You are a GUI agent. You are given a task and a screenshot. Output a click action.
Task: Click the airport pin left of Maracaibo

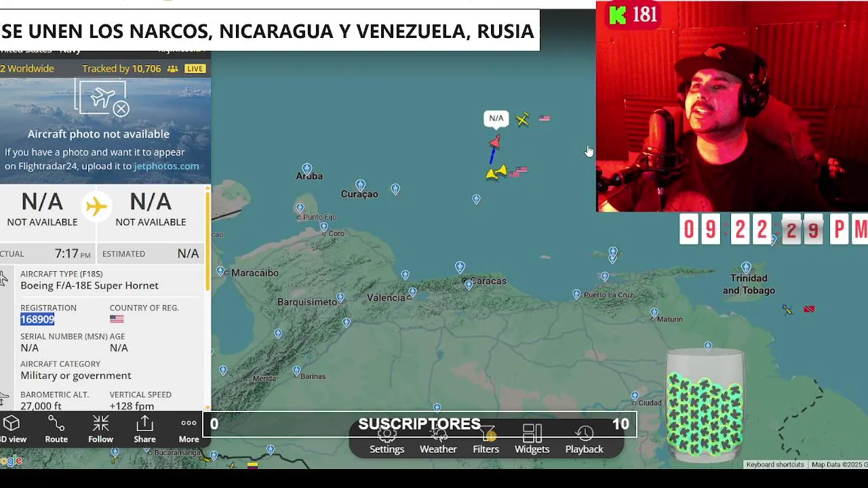click(220, 271)
